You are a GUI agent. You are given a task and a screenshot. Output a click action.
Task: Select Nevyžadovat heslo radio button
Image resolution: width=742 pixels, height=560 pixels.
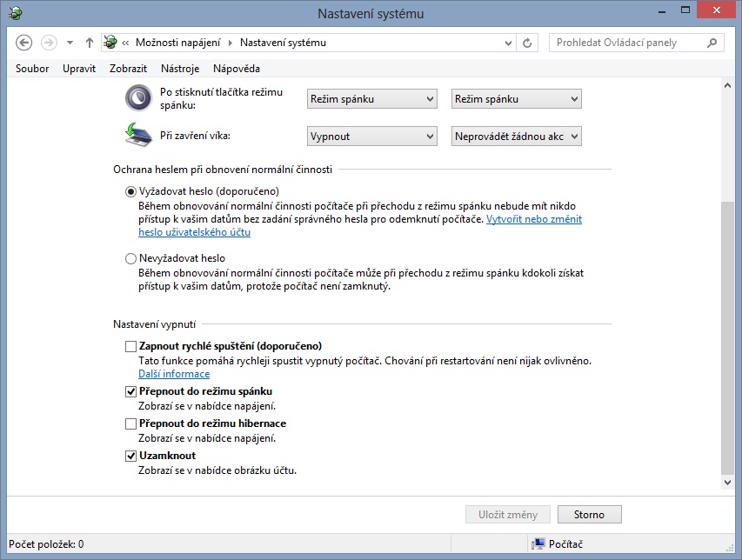[130, 259]
